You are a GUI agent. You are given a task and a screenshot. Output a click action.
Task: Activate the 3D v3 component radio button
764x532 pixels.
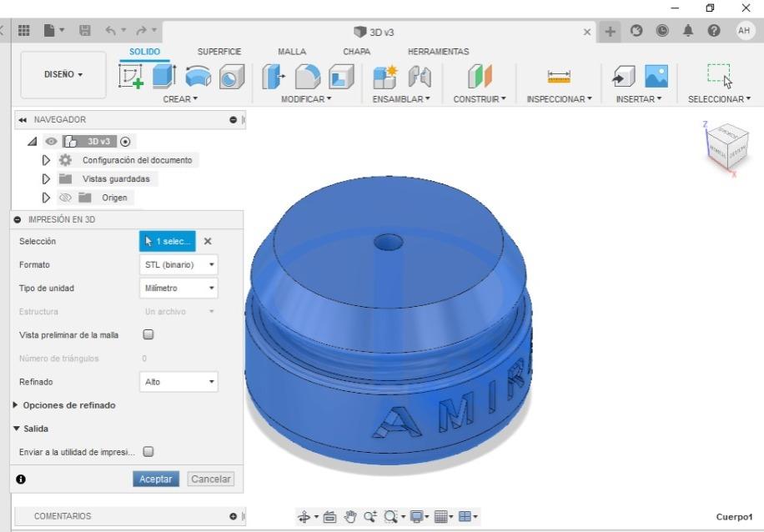click(x=125, y=142)
